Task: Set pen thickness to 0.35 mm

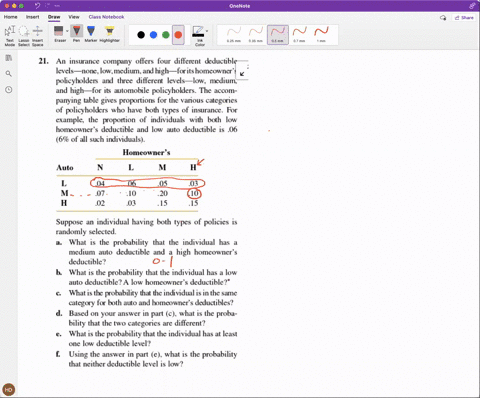Action: coord(256,35)
